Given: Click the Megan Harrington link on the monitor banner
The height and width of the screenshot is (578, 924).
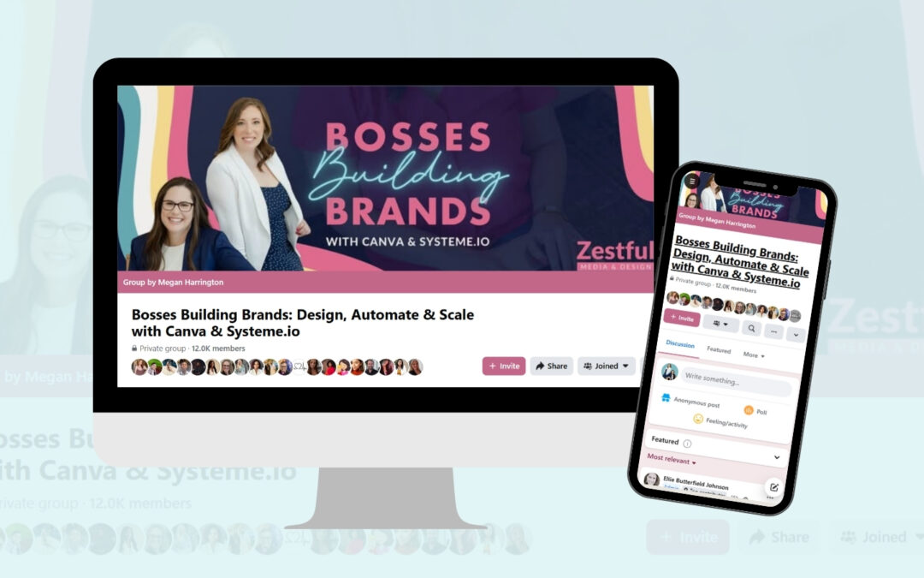Looking at the screenshot, I should pyautogui.click(x=190, y=283).
